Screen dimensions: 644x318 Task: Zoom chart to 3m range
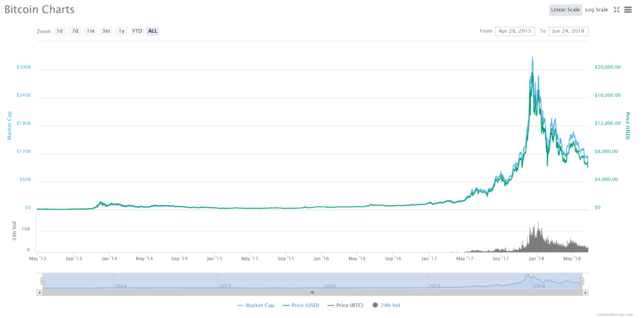pyautogui.click(x=106, y=31)
